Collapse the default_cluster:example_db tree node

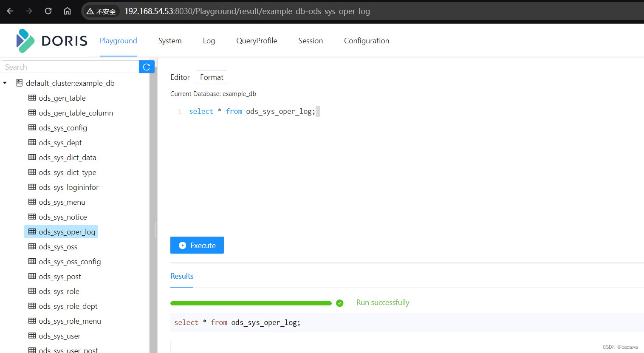pos(5,83)
